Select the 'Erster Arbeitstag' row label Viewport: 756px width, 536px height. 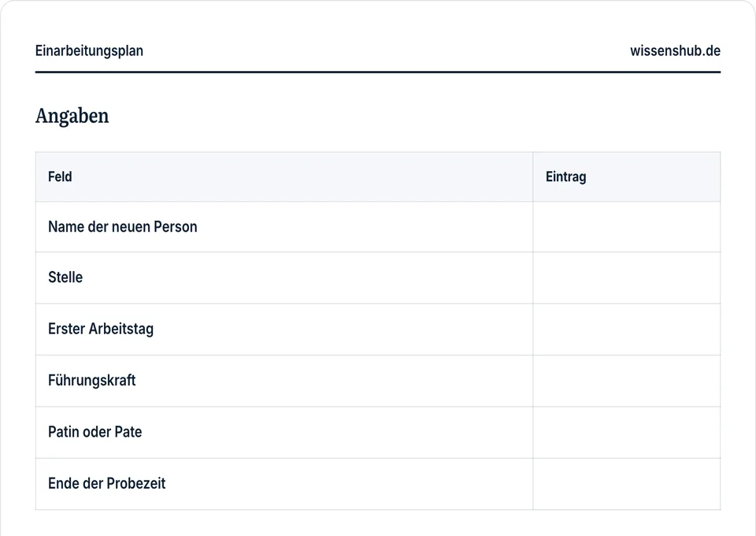tap(101, 329)
